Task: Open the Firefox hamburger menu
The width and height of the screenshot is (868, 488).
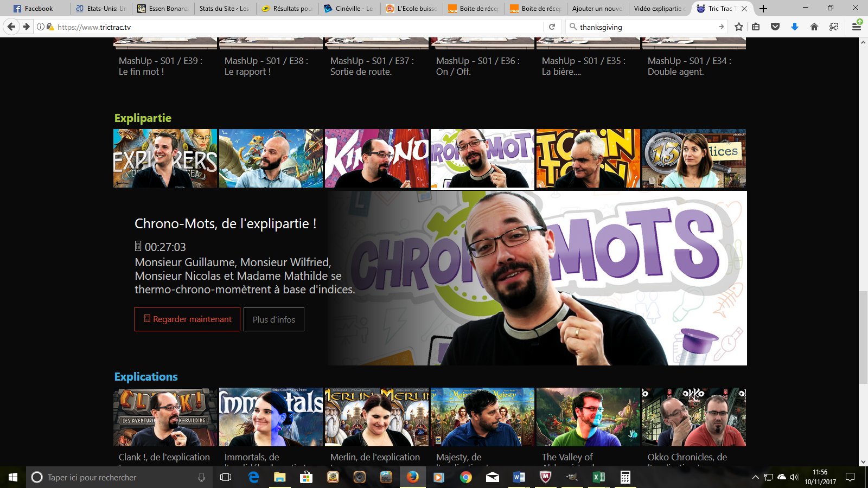Action: (x=857, y=27)
